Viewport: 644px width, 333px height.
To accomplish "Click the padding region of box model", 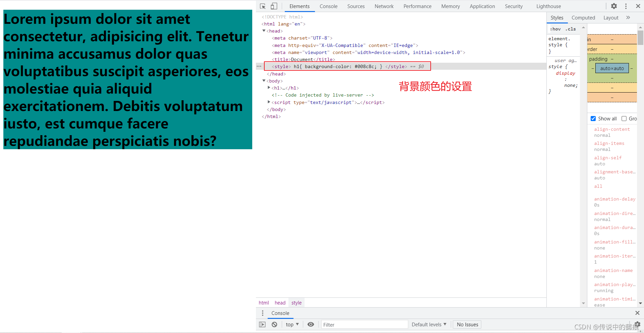I will pyautogui.click(x=598, y=59).
